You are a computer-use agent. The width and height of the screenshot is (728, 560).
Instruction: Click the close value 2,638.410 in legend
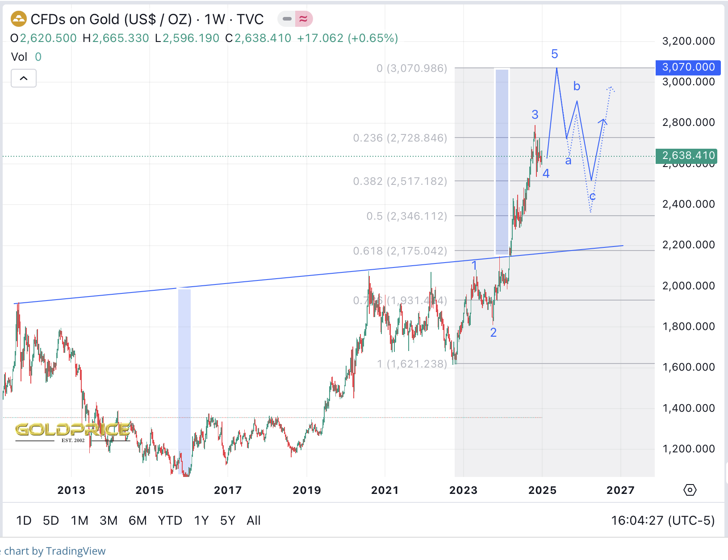point(263,38)
